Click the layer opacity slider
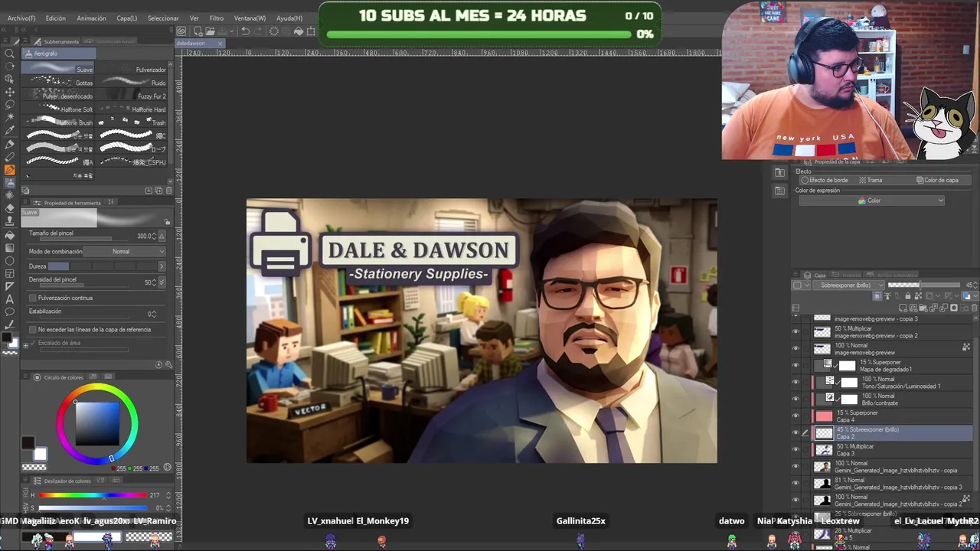 click(923, 285)
